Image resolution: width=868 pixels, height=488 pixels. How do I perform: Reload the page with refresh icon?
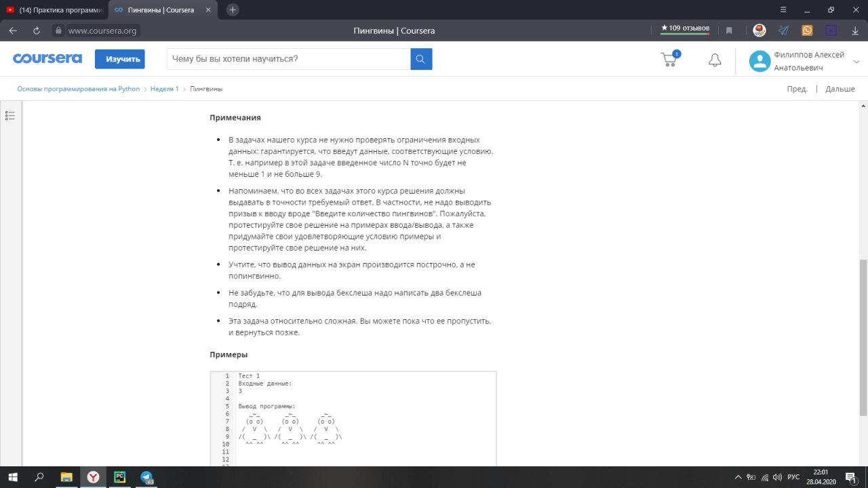coord(37,30)
